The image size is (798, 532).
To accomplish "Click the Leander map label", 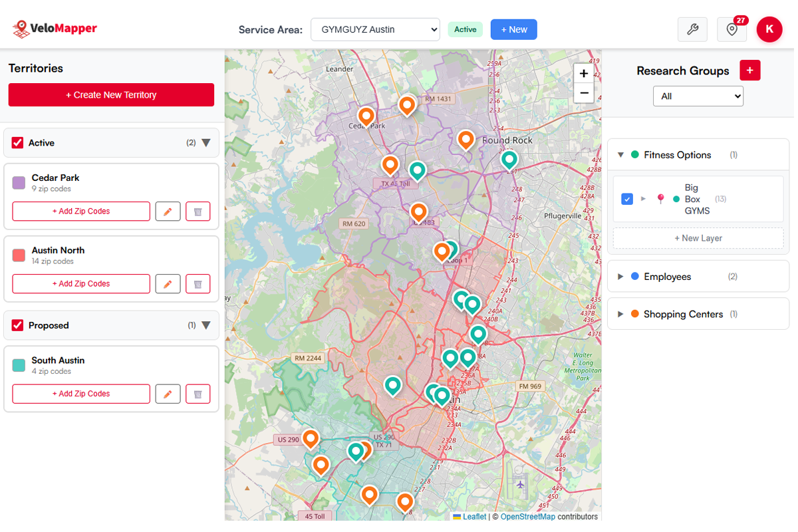I will [x=340, y=69].
